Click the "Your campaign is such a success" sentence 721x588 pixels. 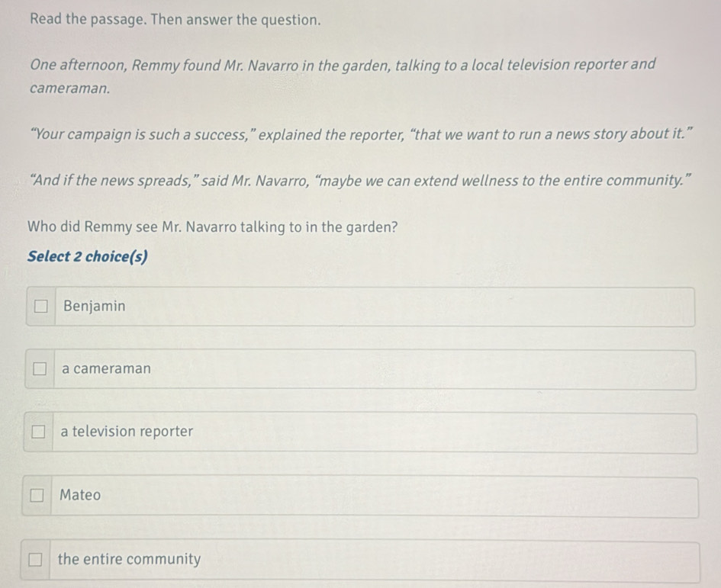pos(361,134)
